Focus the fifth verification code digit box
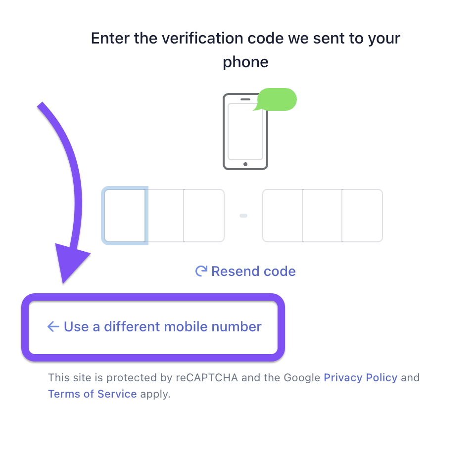476x452 pixels. [322, 215]
